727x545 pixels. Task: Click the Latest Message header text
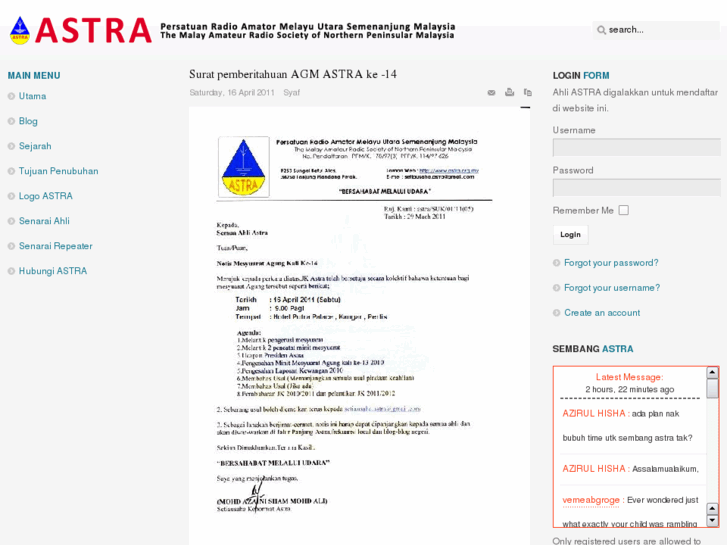(629, 377)
